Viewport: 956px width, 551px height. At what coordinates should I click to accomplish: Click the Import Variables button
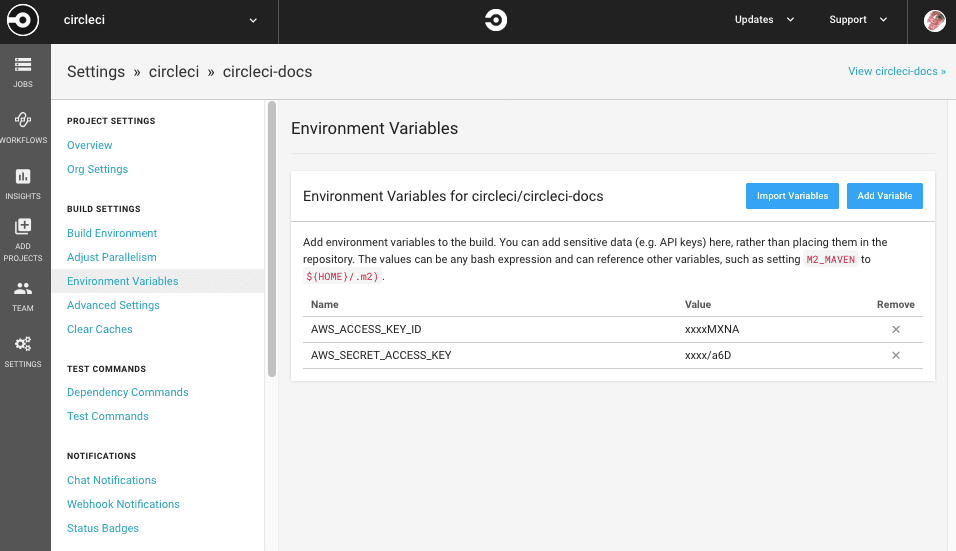[792, 196]
